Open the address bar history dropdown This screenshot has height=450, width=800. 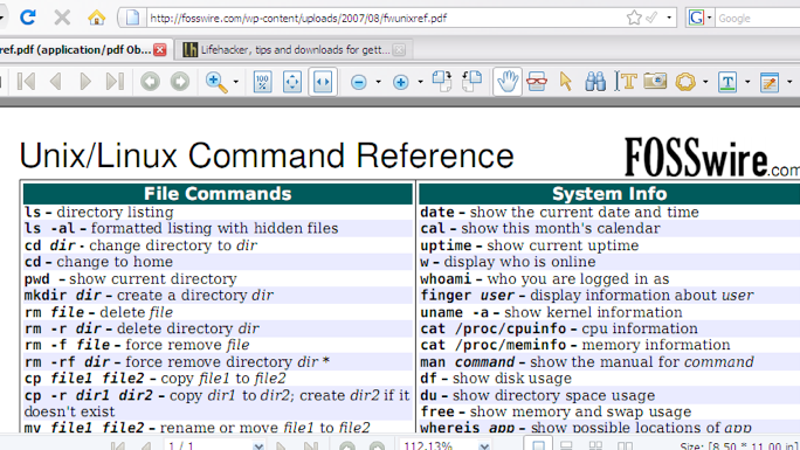coord(669,18)
